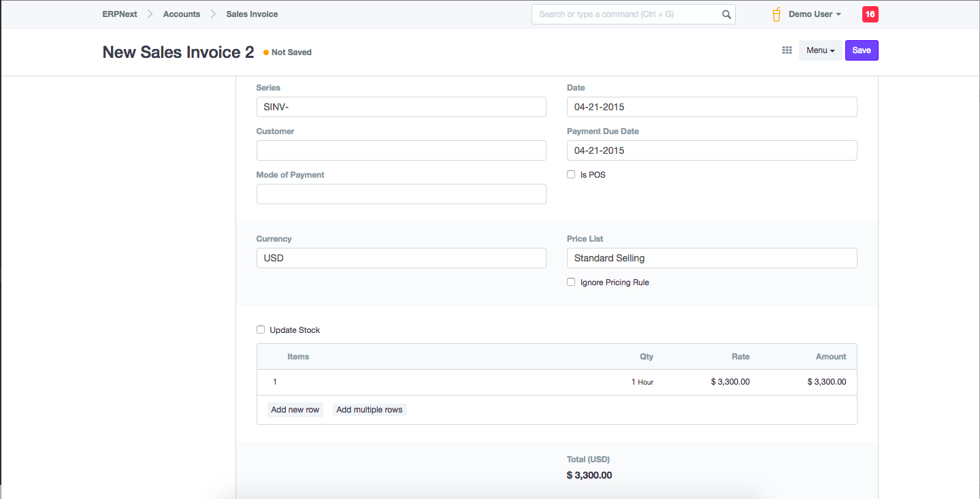Expand the Demo User account dropdown
The image size is (980, 499).
click(815, 14)
